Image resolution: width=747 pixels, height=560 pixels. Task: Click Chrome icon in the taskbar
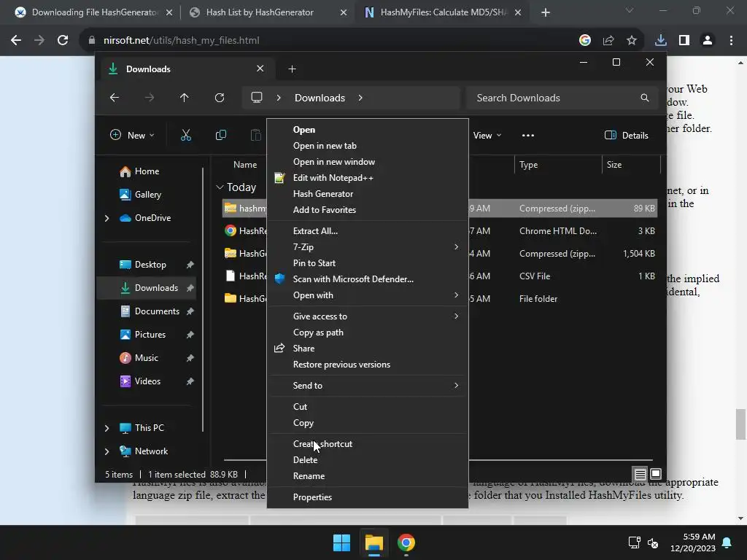[406, 542]
